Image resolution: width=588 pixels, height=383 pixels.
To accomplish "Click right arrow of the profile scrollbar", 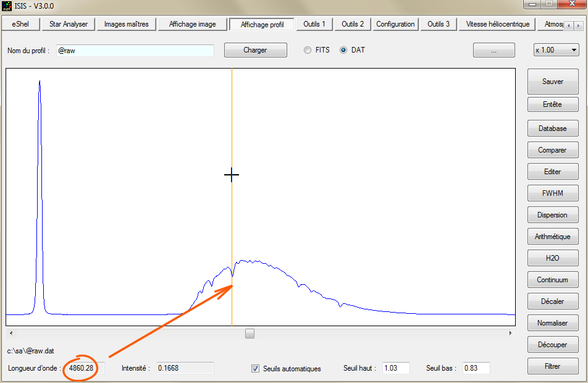I will (511, 334).
